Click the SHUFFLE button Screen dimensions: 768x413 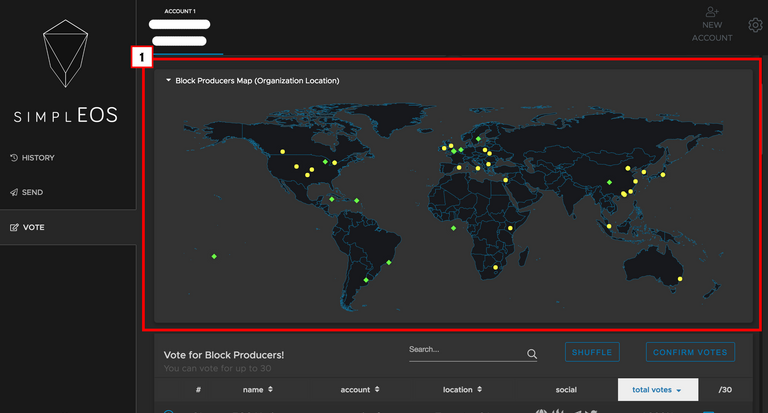[592, 352]
